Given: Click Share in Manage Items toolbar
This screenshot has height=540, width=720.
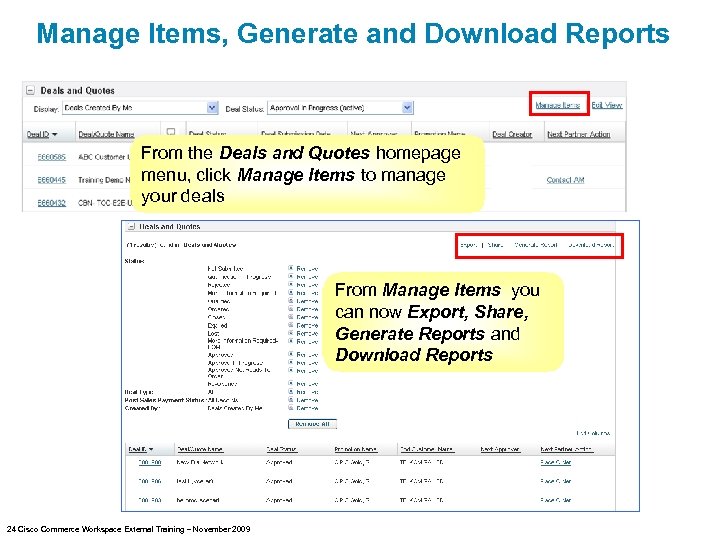Looking at the screenshot, I should click(495, 245).
